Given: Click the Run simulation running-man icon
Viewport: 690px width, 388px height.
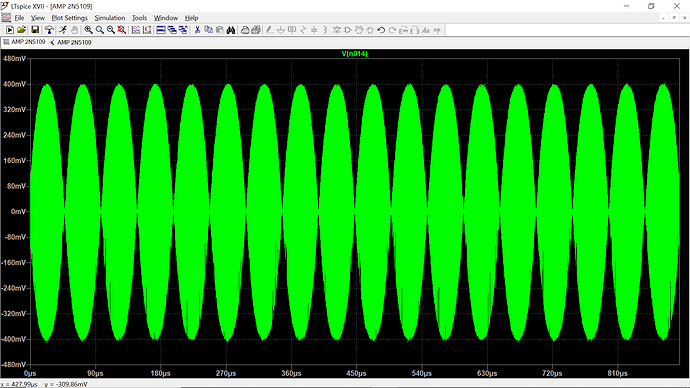Looking at the screenshot, I should tap(63, 30).
